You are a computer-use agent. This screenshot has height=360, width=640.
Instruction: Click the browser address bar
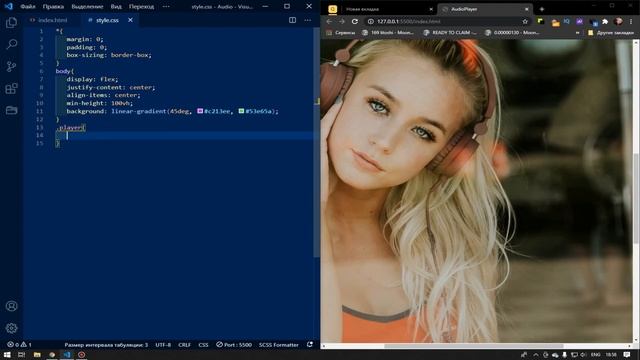click(447, 21)
